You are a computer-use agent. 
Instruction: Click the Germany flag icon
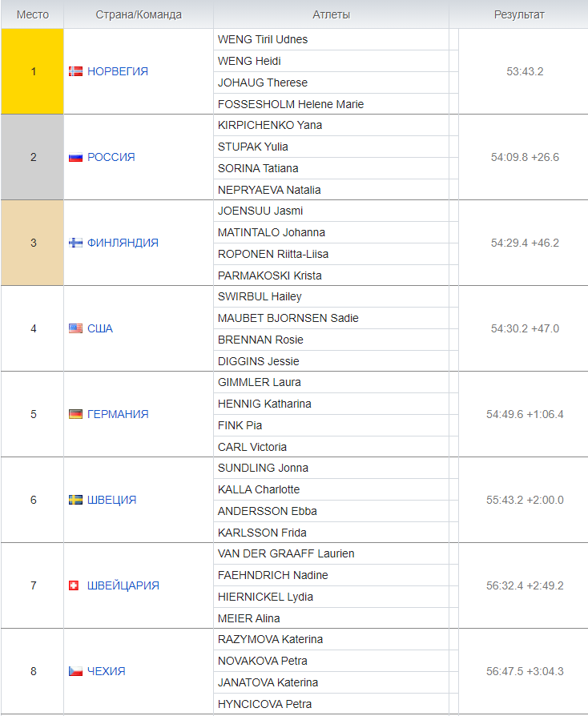75,414
